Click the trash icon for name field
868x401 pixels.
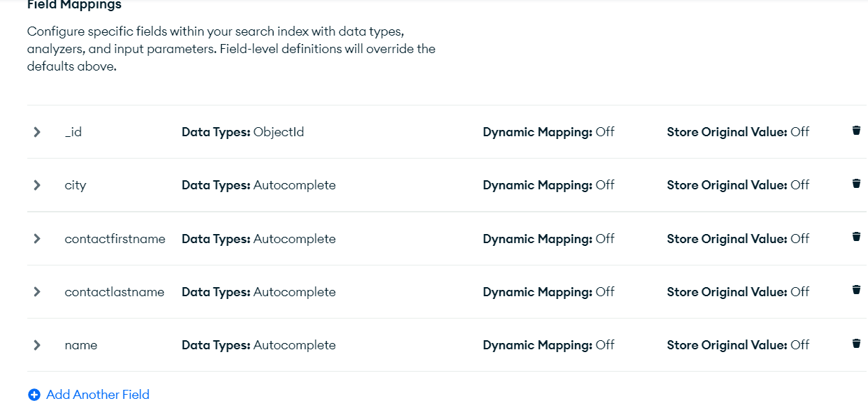[x=856, y=343]
